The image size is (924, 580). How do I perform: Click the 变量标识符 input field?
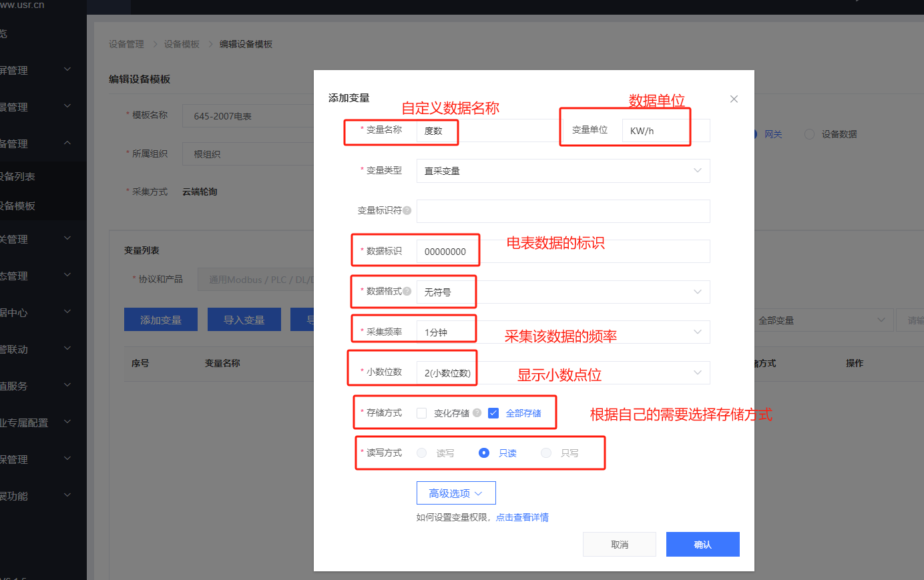563,211
